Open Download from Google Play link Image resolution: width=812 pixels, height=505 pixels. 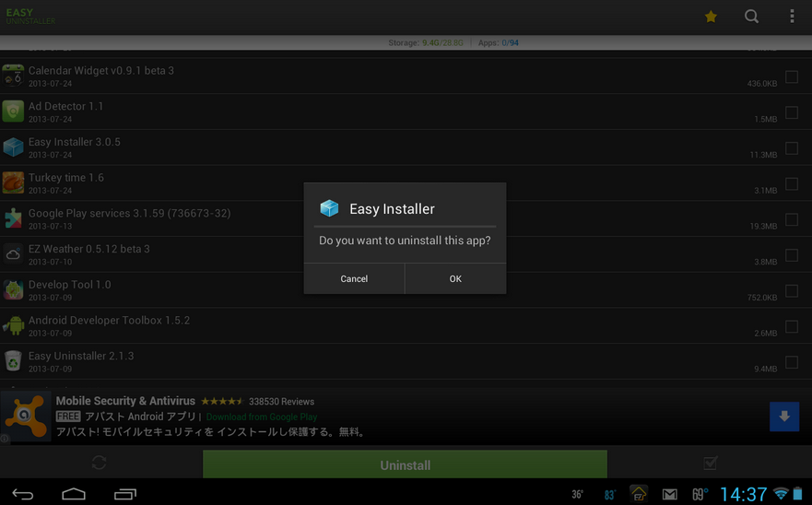coord(262,417)
